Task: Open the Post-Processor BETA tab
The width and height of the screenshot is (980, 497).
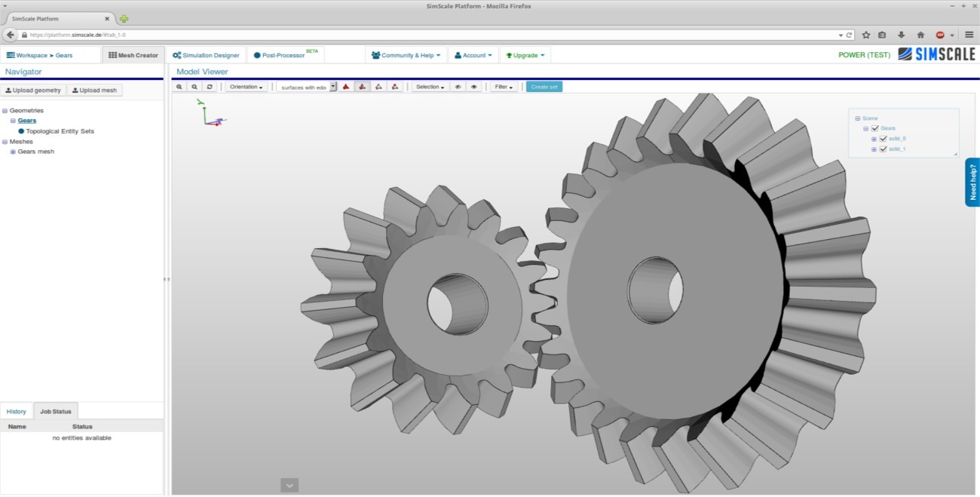Action: click(285, 54)
